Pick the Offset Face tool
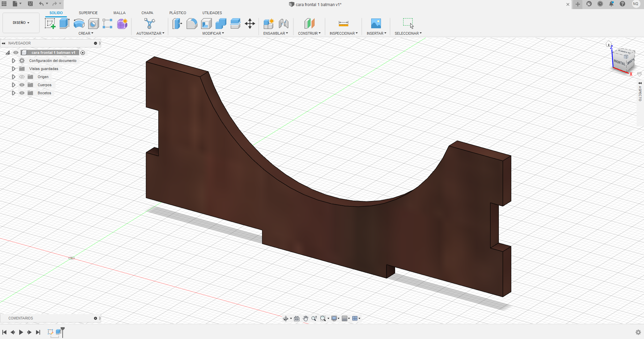 coord(235,24)
